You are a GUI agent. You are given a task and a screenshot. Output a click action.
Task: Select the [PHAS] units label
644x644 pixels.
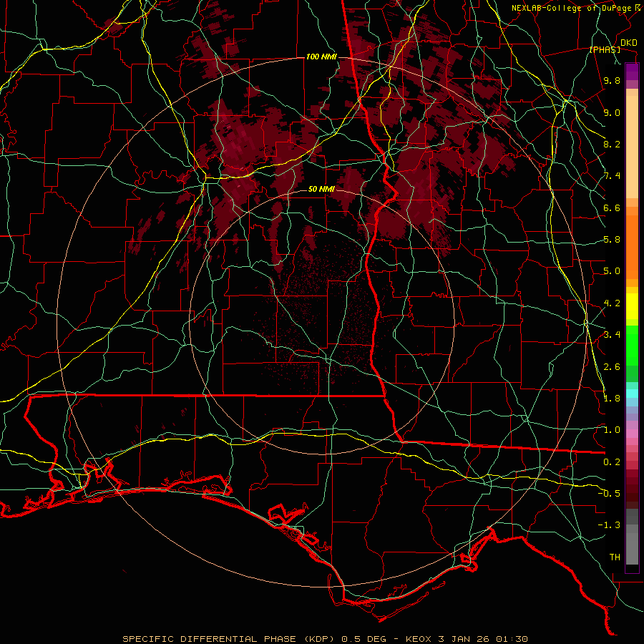point(605,50)
